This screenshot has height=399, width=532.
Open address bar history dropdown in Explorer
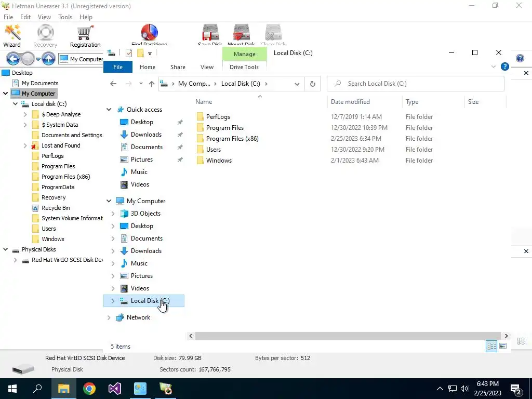297,84
